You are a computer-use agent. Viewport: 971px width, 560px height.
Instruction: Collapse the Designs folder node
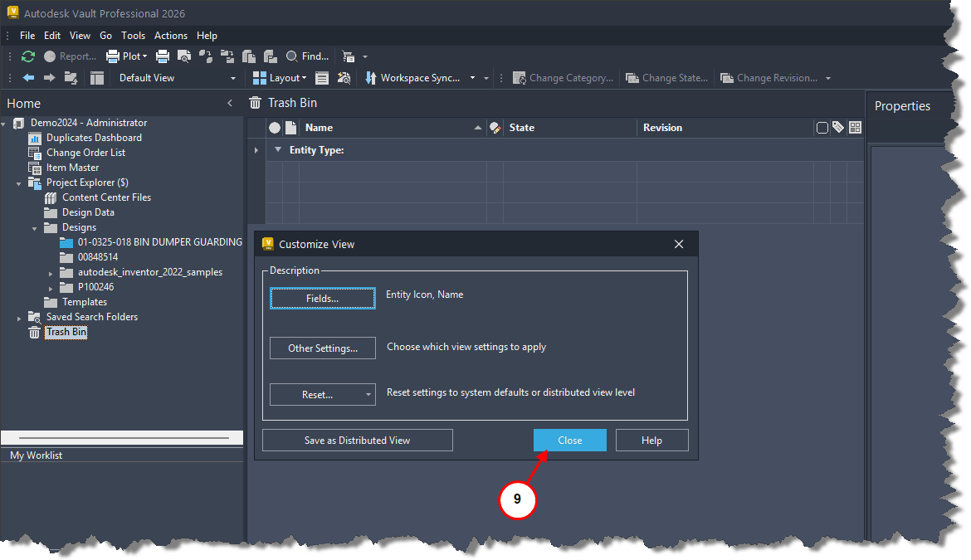click(x=35, y=228)
